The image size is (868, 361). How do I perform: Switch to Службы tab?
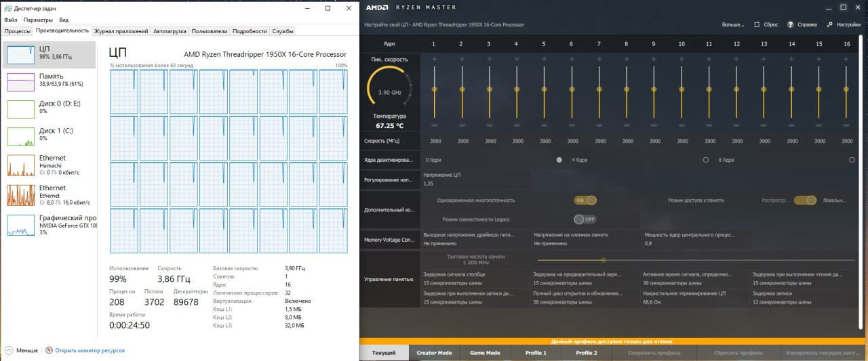click(283, 31)
